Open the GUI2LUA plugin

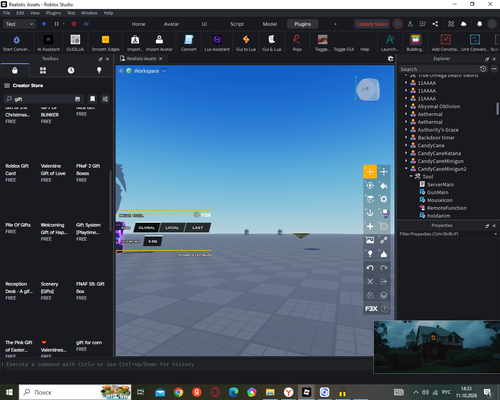click(x=75, y=43)
